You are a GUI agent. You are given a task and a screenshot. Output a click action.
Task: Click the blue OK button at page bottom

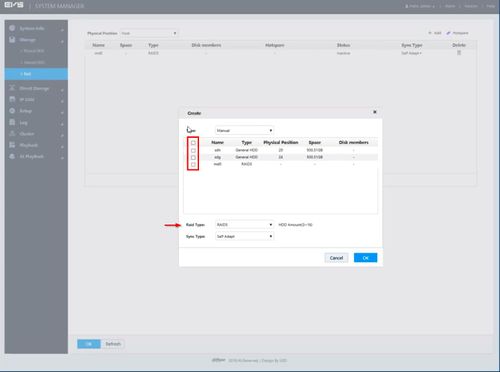pos(89,344)
